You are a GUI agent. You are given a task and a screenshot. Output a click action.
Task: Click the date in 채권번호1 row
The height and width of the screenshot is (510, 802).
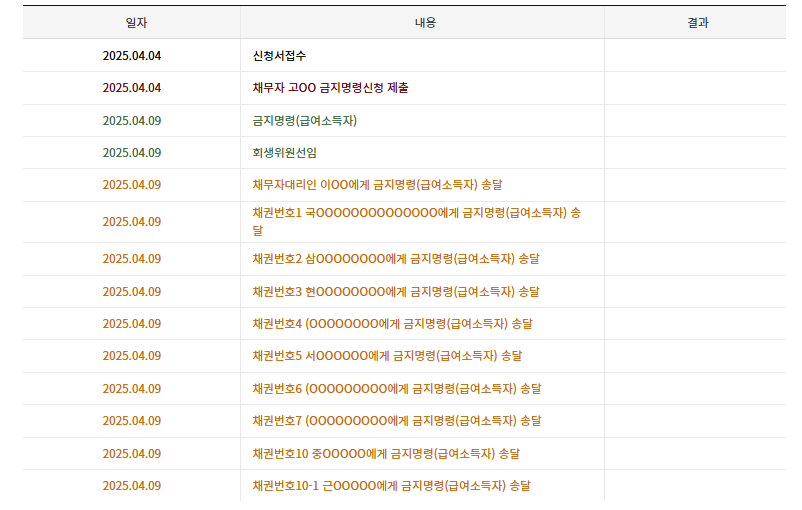click(x=132, y=222)
